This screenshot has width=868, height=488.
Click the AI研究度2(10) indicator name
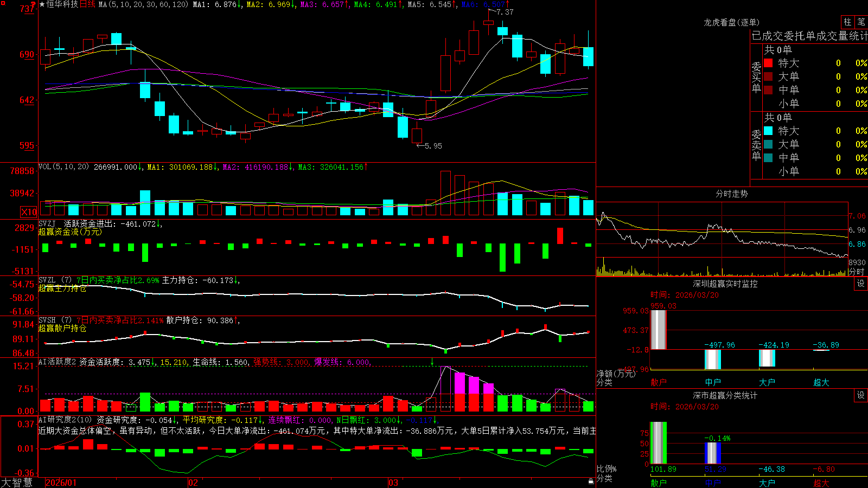(66, 420)
